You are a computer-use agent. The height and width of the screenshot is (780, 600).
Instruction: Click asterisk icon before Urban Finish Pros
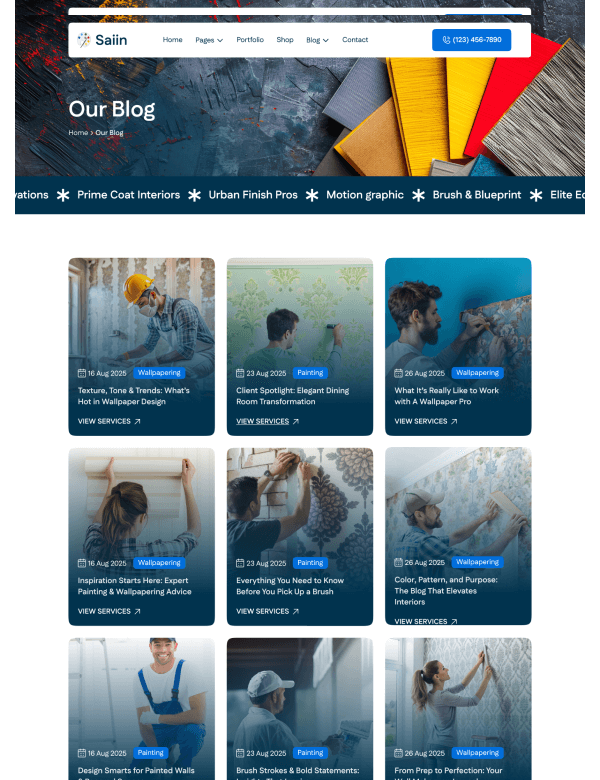click(x=195, y=195)
